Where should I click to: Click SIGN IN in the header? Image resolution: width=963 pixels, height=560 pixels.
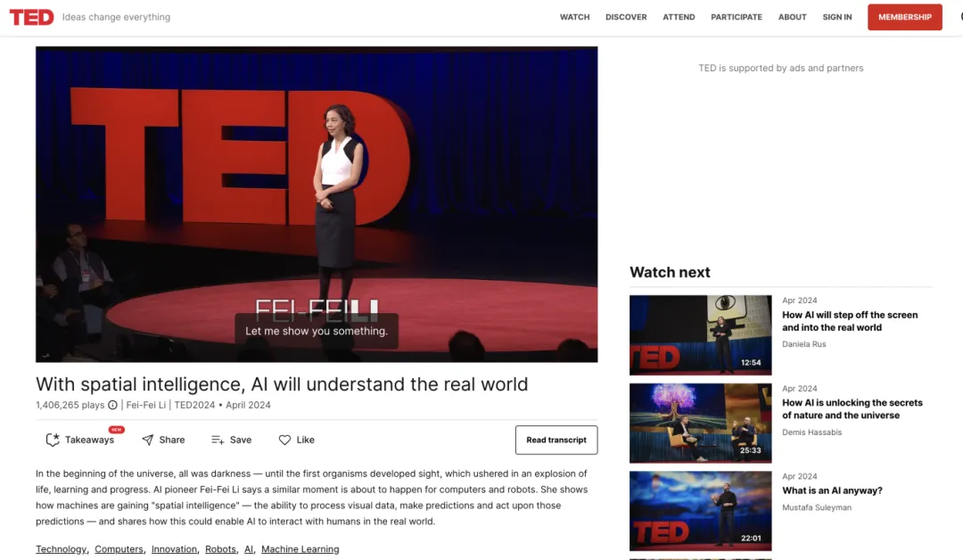coord(837,17)
